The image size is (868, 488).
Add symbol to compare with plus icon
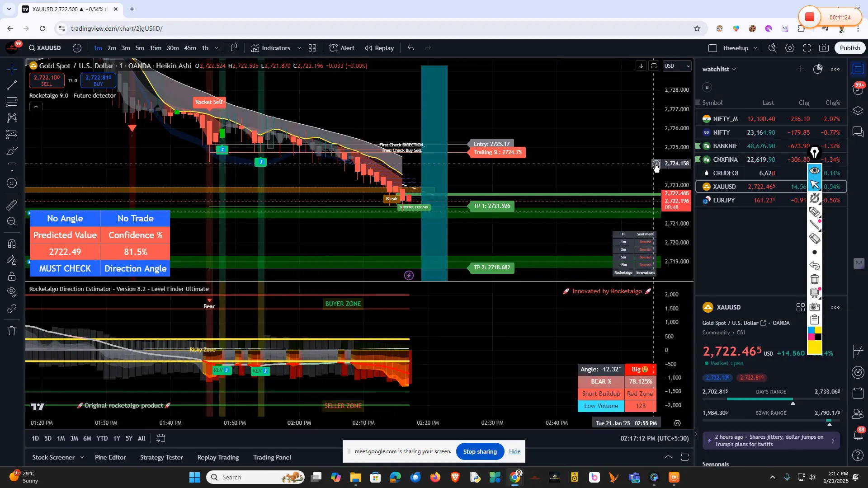click(x=77, y=48)
